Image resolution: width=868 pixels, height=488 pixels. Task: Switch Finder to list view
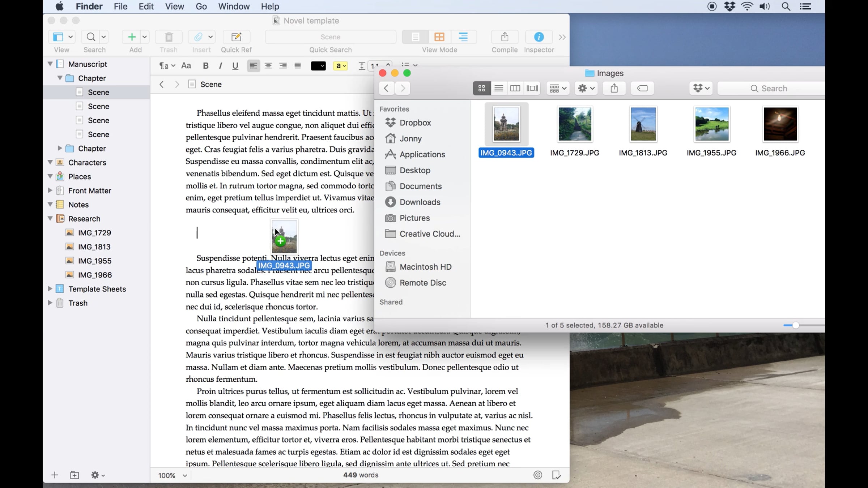pos(498,88)
